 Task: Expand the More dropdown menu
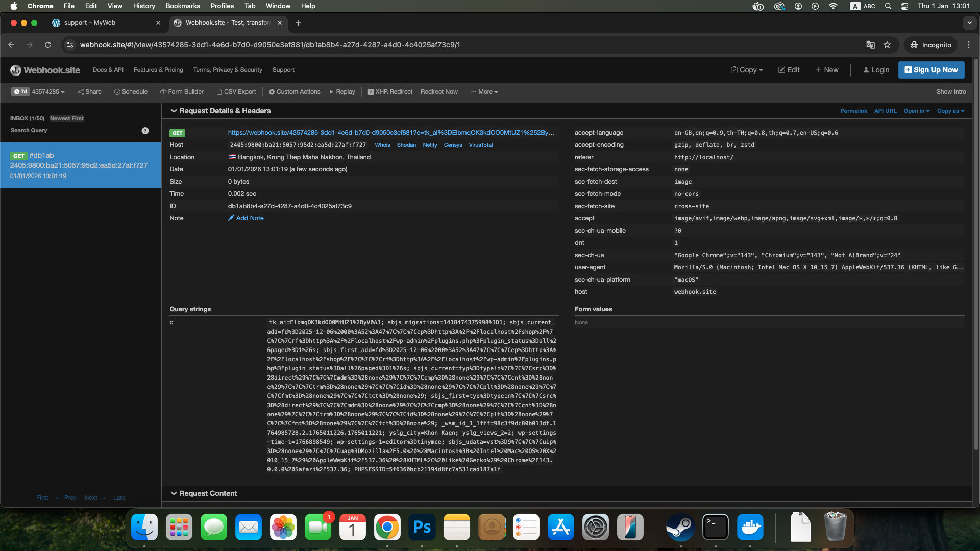[x=484, y=92]
